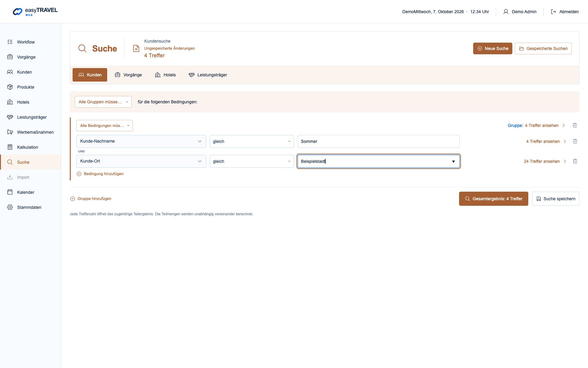The image size is (588, 368).
Task: Click Suche speichern
Action: pyautogui.click(x=556, y=199)
